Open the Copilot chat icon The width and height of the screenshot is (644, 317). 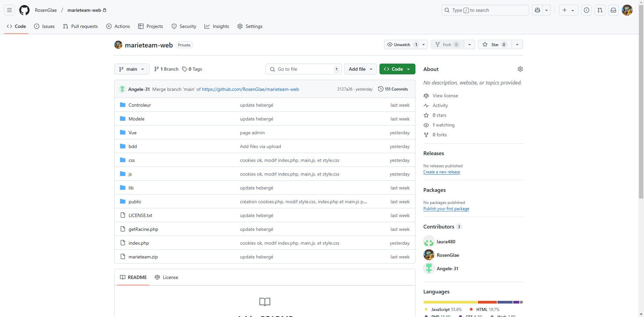point(537,10)
